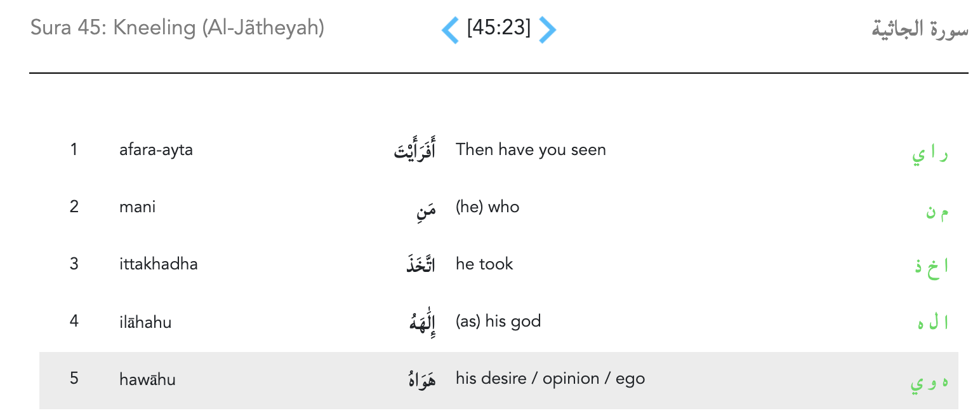Click Arabic word إِلَٰهَهُ in row 4

(x=422, y=322)
